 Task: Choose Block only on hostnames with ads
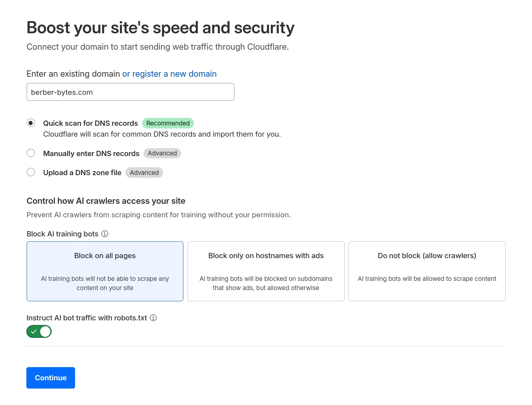266,271
